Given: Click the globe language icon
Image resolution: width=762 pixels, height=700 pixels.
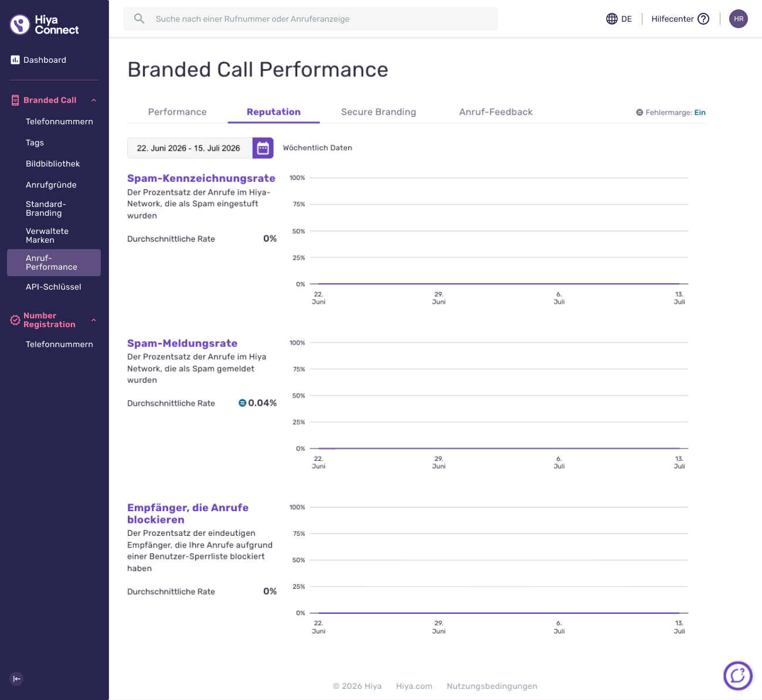Looking at the screenshot, I should 612,19.
